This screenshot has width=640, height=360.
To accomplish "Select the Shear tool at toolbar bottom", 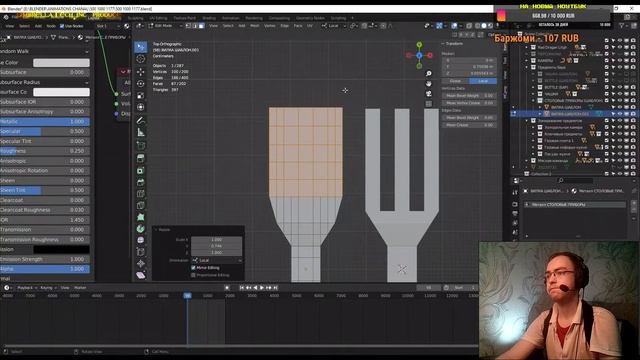I will click(x=140, y=275).
